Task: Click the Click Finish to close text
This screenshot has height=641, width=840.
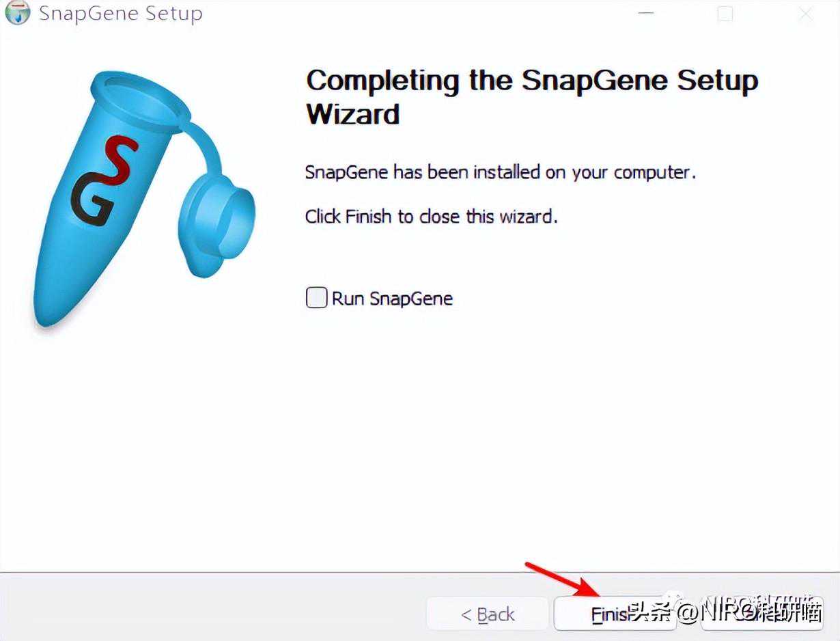Action: pos(431,217)
